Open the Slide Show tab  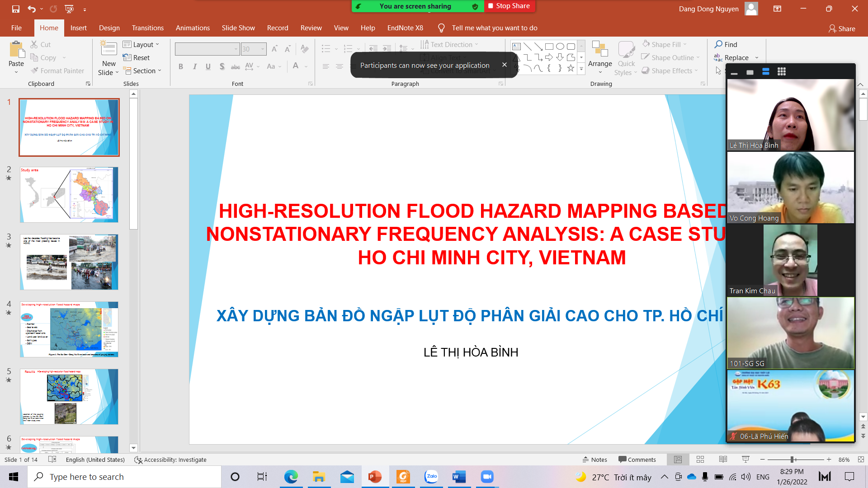[x=238, y=28]
